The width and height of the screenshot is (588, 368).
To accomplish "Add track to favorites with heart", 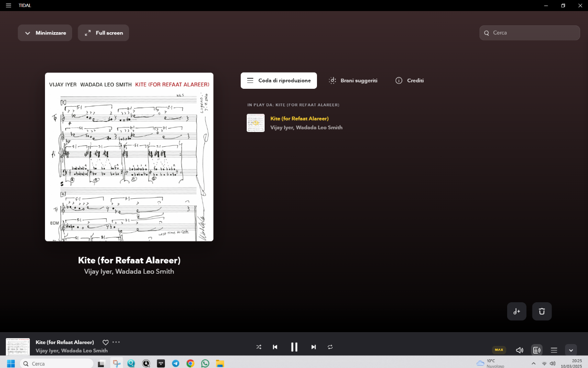I will coord(105,342).
